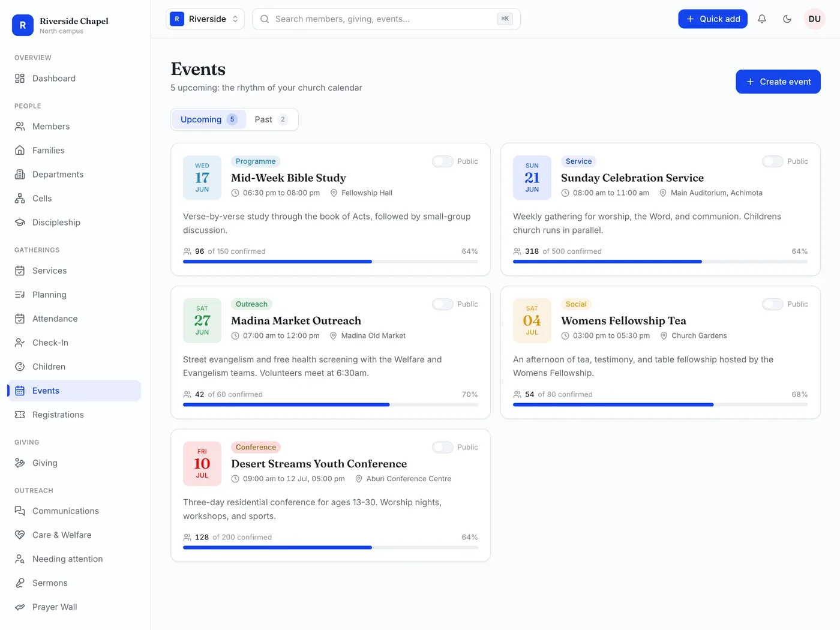Open Prayer Wall icon in sidebar
This screenshot has height=630, width=840.
[x=20, y=607]
